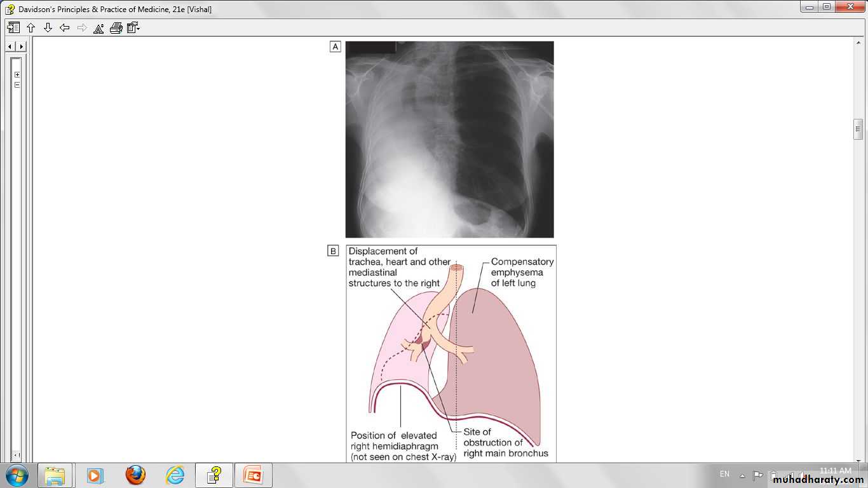Click the EN language indicator
This screenshot has height=488, width=868.
pos(724,474)
